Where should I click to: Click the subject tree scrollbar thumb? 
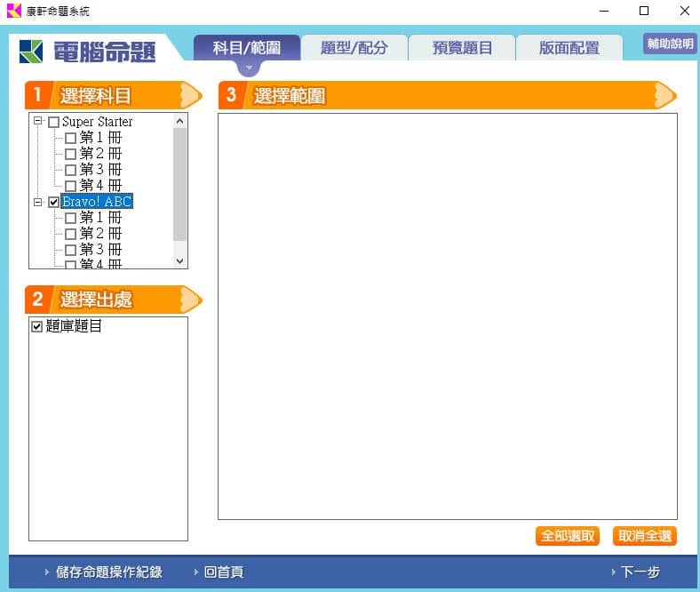[x=180, y=185]
